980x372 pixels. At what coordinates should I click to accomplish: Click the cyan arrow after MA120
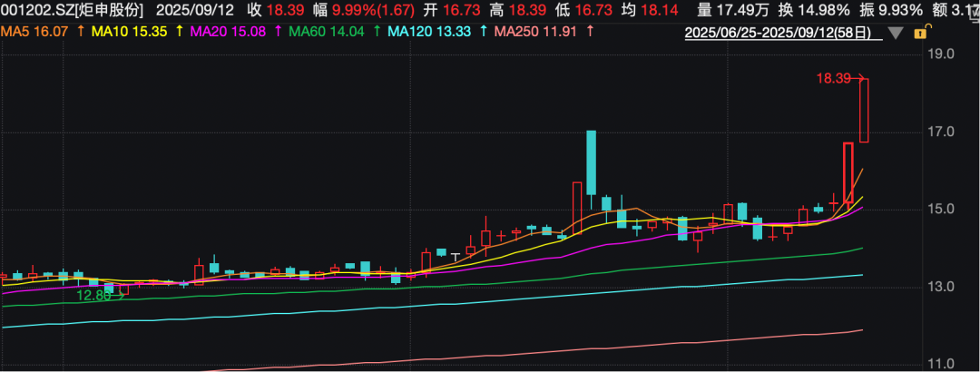pyautogui.click(x=484, y=32)
